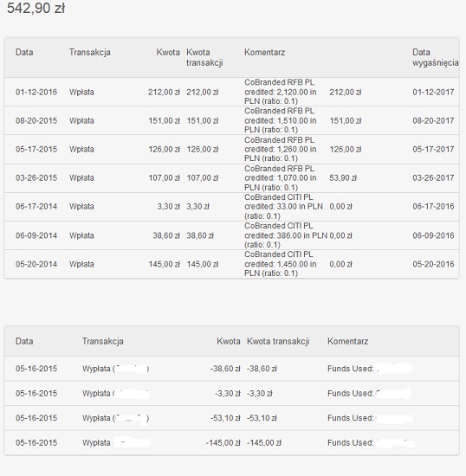Click the Komentarz header in top table
466x476 pixels.
pos(264,52)
